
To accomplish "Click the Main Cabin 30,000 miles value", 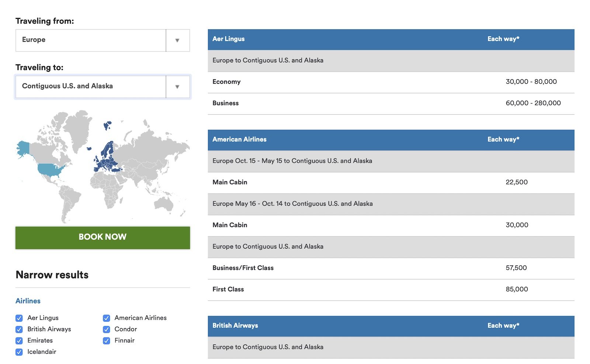I will (x=517, y=225).
